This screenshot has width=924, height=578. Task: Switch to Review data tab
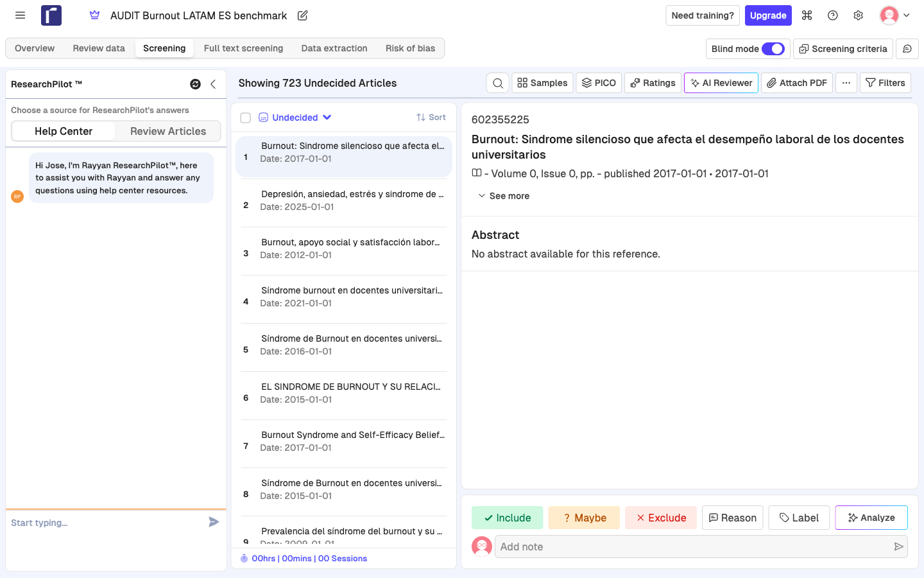[x=99, y=48]
